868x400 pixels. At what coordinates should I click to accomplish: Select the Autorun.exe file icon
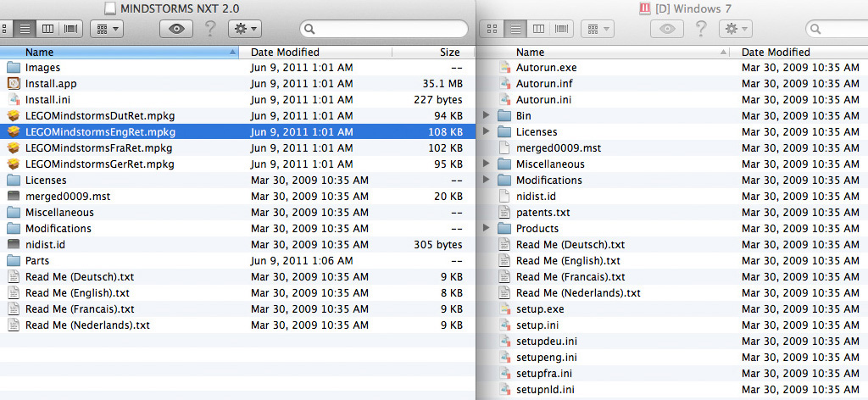pos(504,68)
